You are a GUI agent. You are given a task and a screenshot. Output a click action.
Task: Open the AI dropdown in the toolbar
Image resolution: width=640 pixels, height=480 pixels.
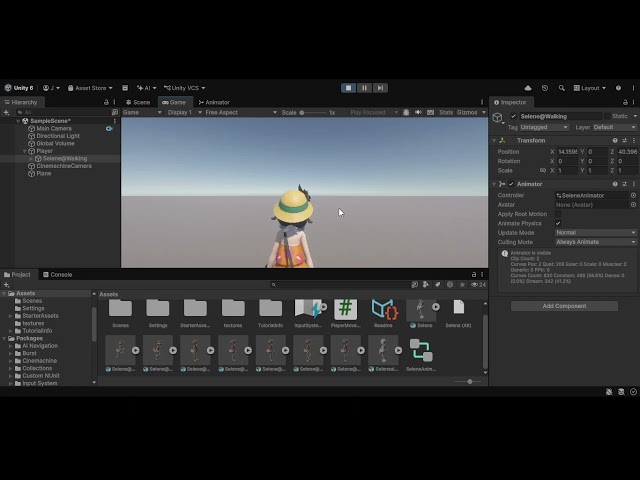[x=147, y=88]
